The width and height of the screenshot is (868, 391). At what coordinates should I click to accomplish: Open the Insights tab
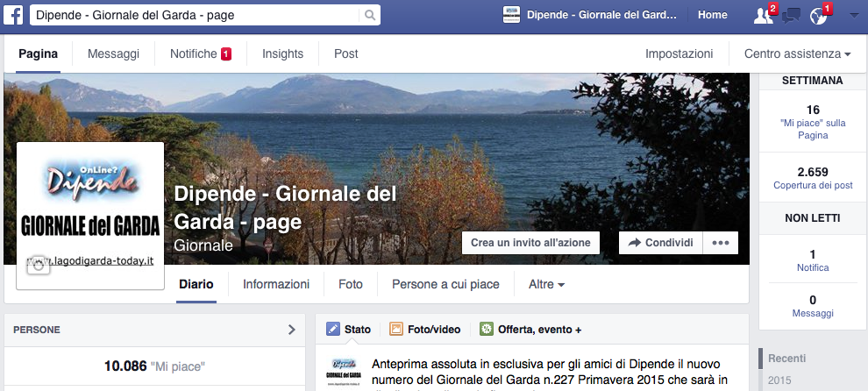click(x=283, y=53)
